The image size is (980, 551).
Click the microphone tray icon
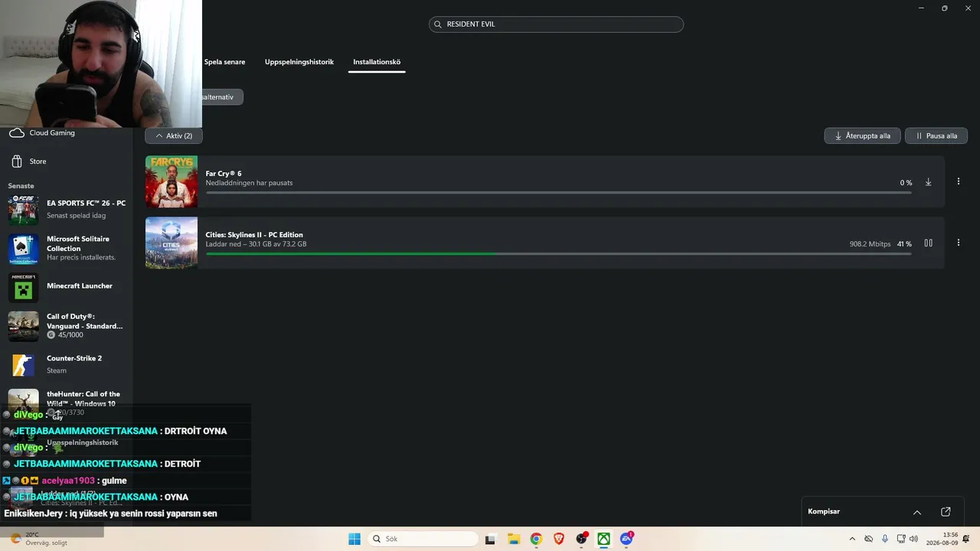point(885,539)
